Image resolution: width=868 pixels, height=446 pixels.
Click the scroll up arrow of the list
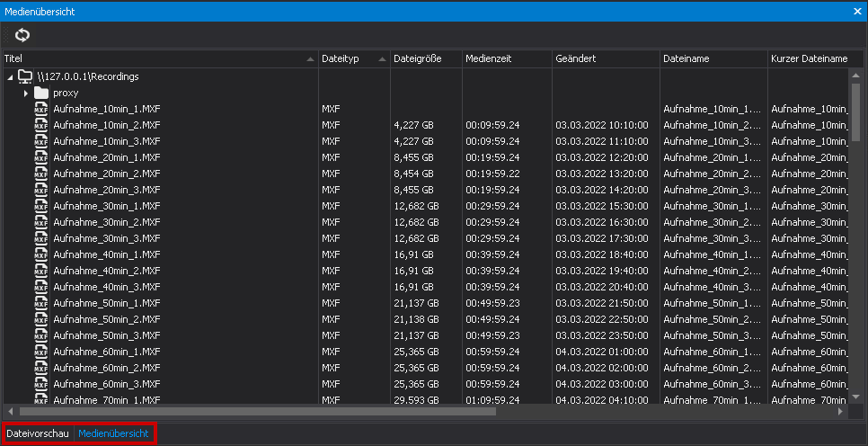(x=855, y=75)
